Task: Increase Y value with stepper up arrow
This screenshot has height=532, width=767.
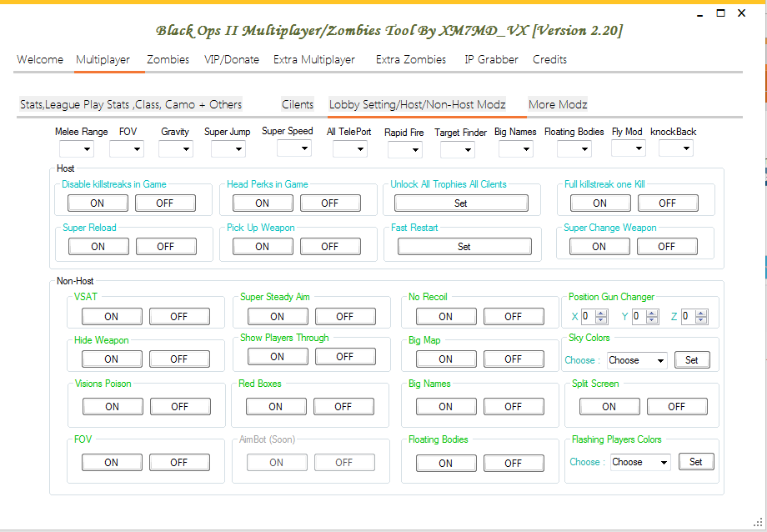Action: coord(652,314)
